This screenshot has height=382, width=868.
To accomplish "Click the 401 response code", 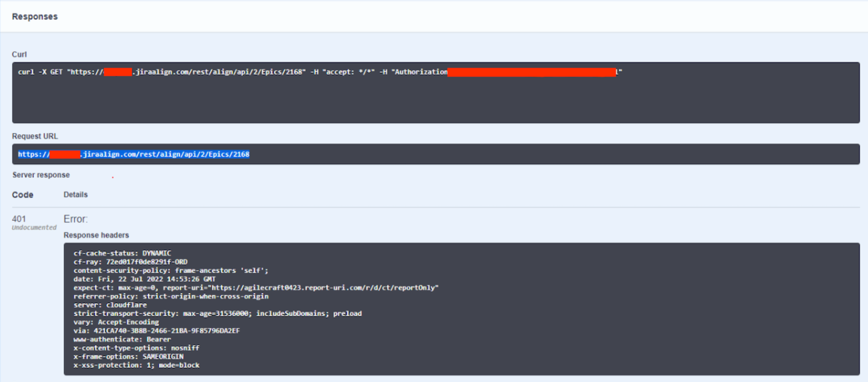I will tap(19, 219).
